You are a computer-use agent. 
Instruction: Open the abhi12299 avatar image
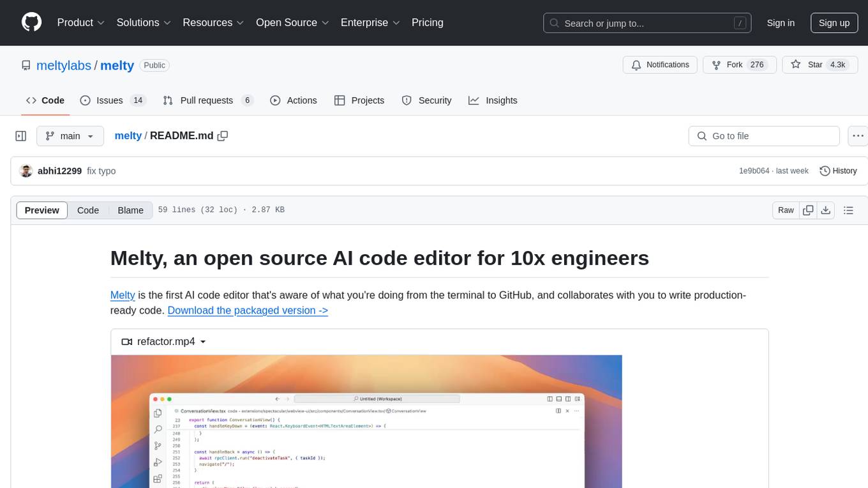coord(26,171)
